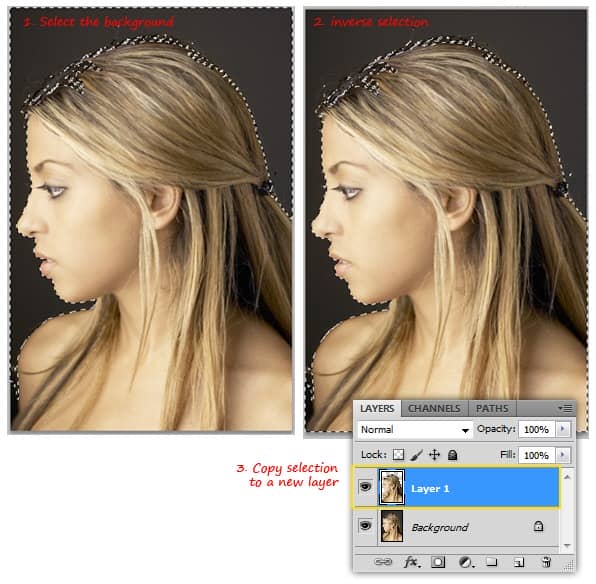This screenshot has width=596, height=584.
Task: Open the layer style fx menu
Action: pyautogui.click(x=412, y=562)
